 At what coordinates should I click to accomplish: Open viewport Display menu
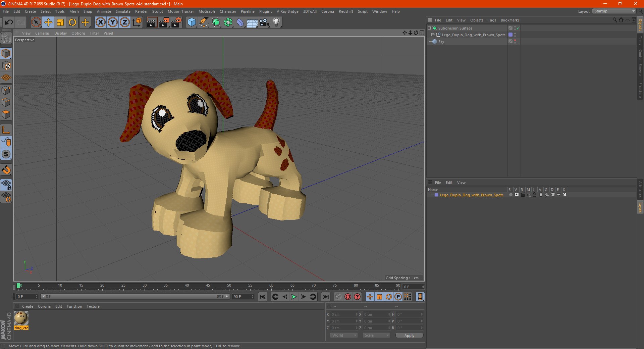click(60, 33)
